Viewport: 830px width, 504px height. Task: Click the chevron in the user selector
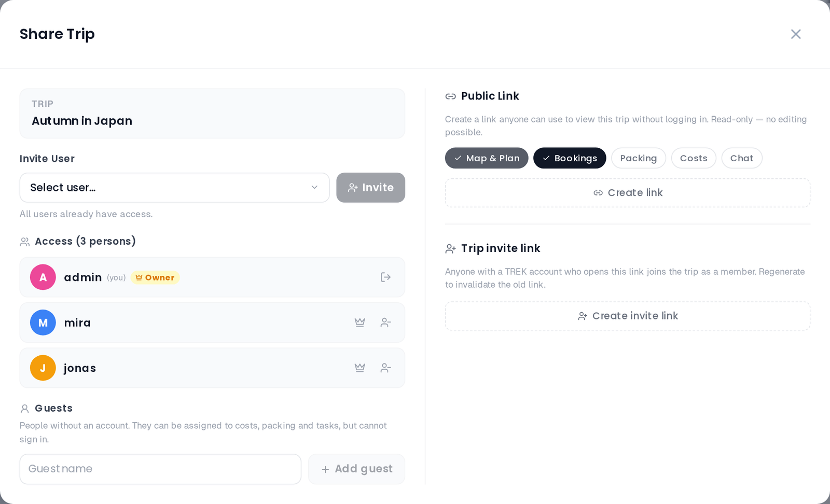[314, 188]
